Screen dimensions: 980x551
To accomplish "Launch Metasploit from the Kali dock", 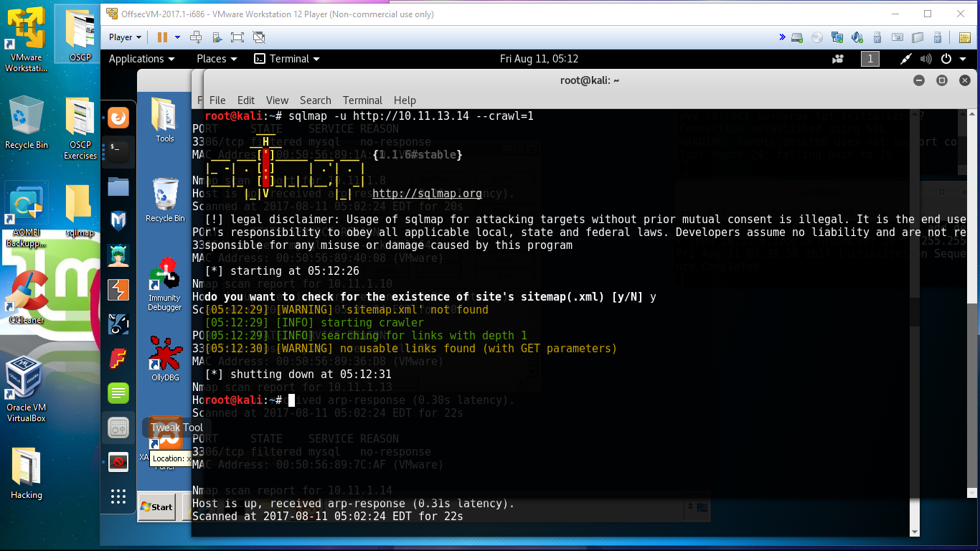I will pos(118,221).
